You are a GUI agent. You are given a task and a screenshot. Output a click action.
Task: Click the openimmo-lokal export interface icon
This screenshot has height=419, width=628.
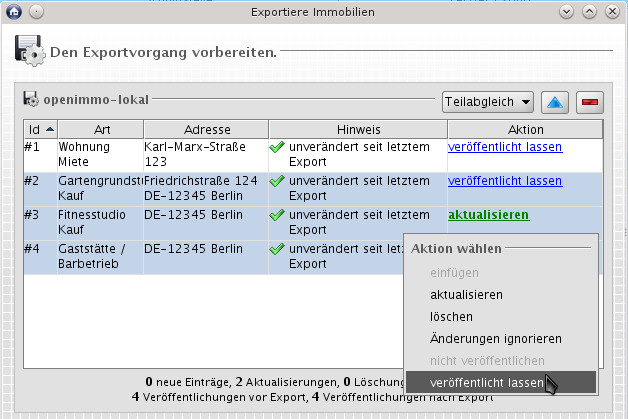(x=31, y=100)
